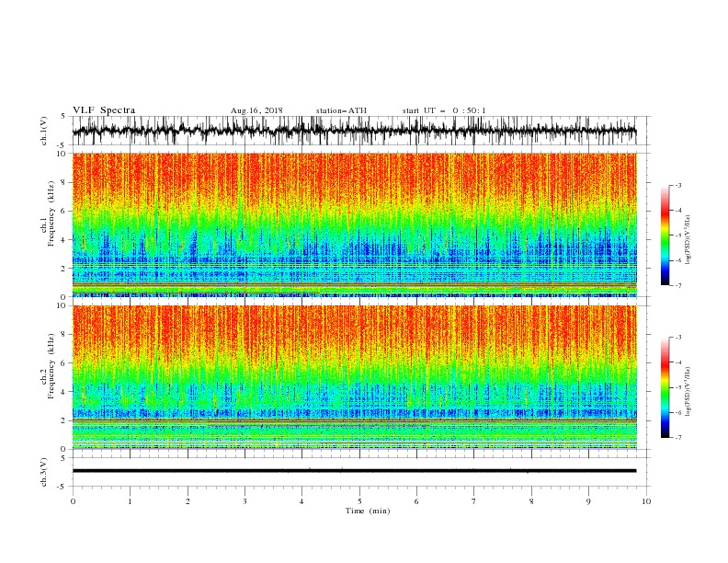Click the "5" tick on ch.1(V) axis
This screenshot has width=728, height=563.
coord(63,117)
